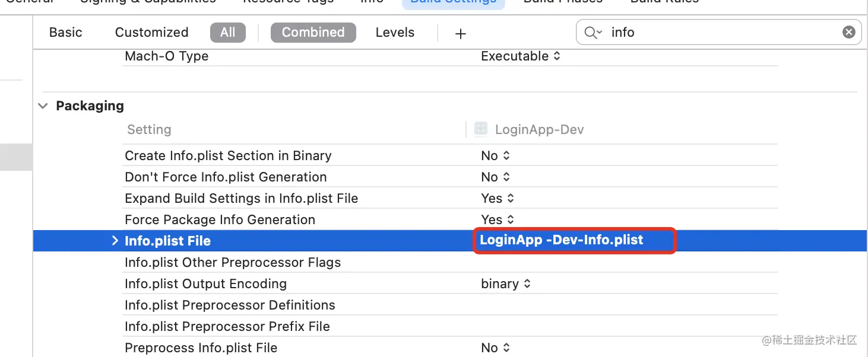Viewport: 868px width, 357px height.
Task: Open Mach-O Type Executable dropdown
Action: [x=520, y=56]
